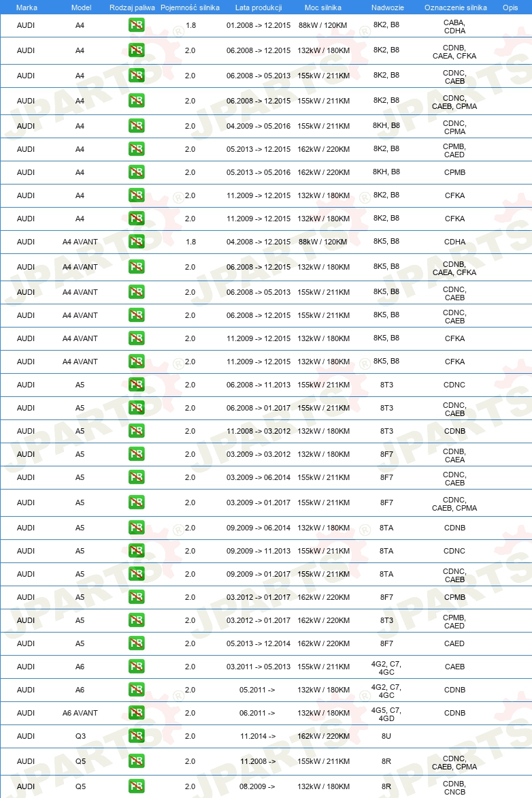Click fuel icon in A4 AVANT 1.8 row
The image size is (532, 798).
[136, 242]
